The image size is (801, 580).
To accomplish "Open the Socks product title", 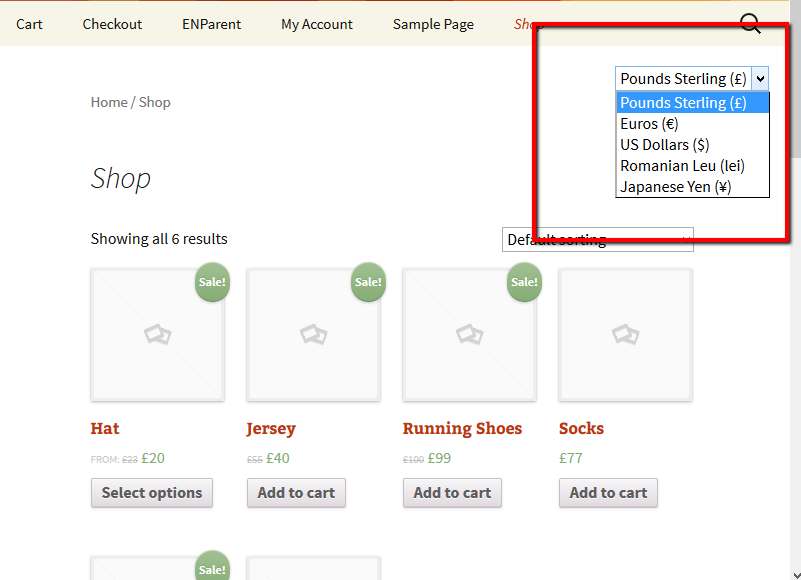I will point(581,428).
